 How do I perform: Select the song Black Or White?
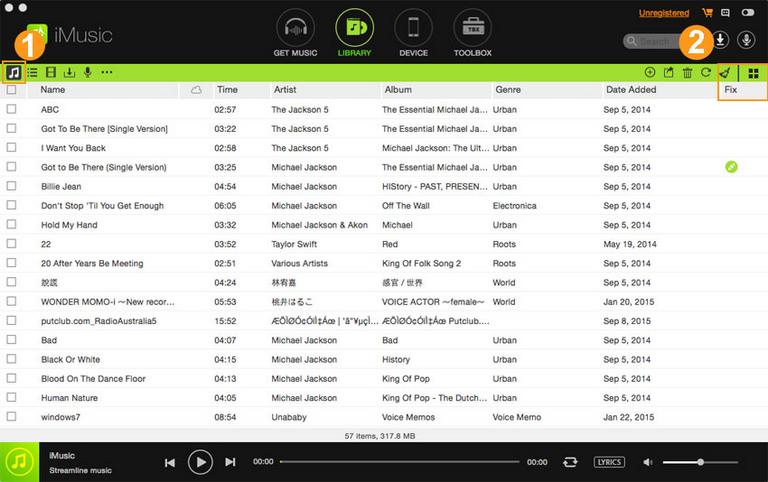click(x=71, y=360)
